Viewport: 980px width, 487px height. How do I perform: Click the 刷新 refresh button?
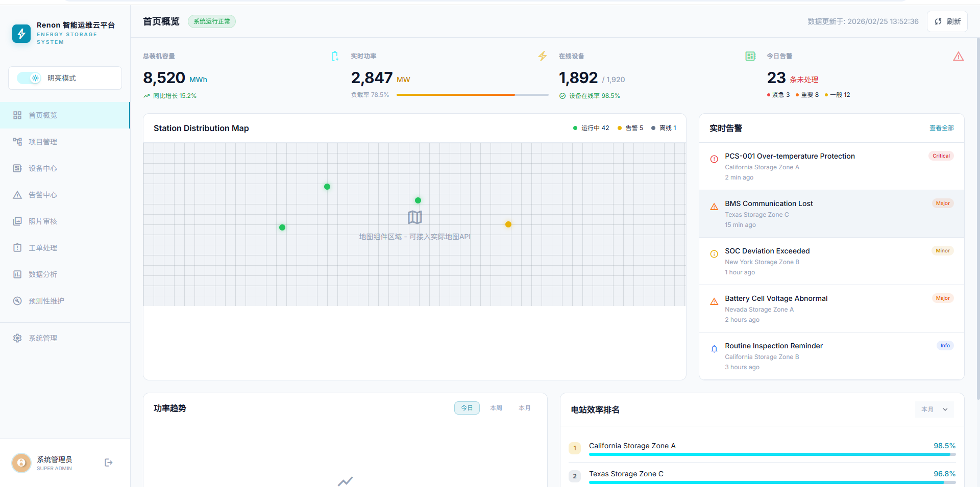[947, 21]
